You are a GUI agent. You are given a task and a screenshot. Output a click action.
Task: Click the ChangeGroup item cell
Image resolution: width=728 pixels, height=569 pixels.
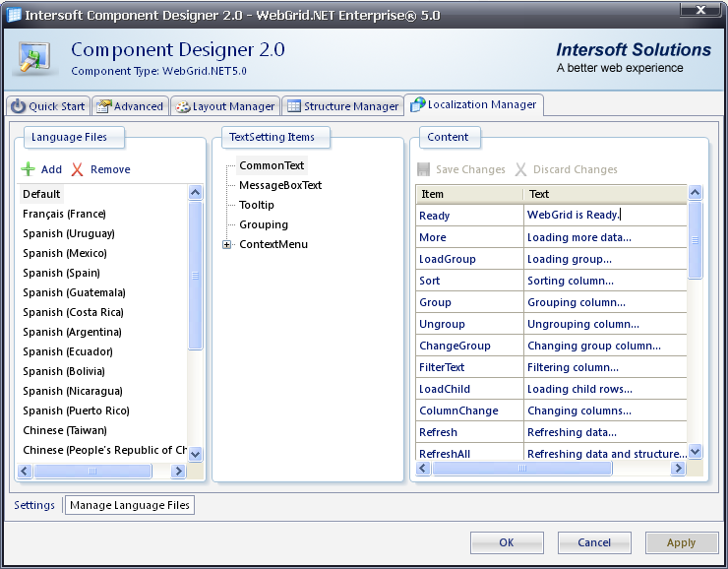[469, 346]
